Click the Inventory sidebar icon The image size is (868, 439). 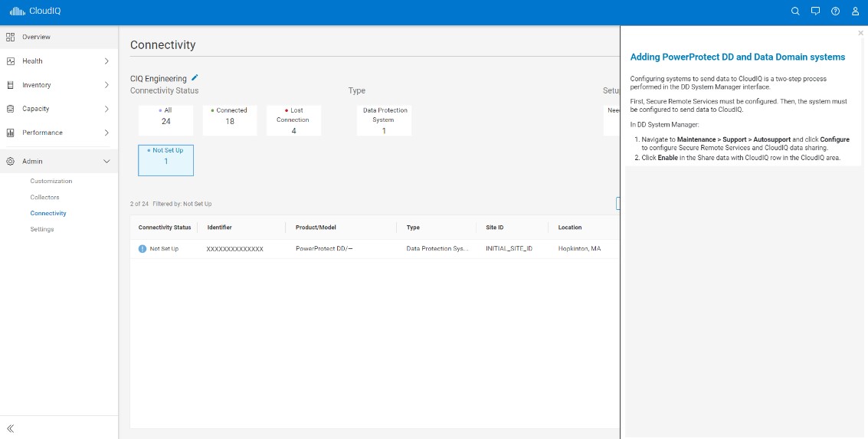point(11,85)
